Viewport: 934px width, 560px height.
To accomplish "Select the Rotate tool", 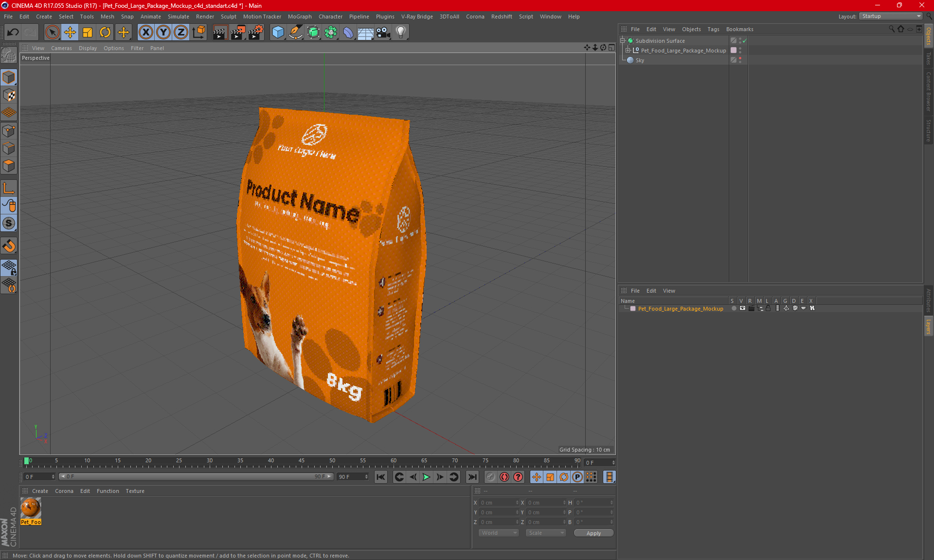I will click(x=105, y=33).
